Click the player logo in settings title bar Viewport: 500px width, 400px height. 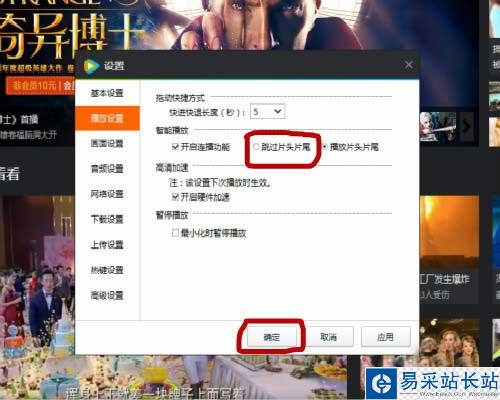(91, 66)
